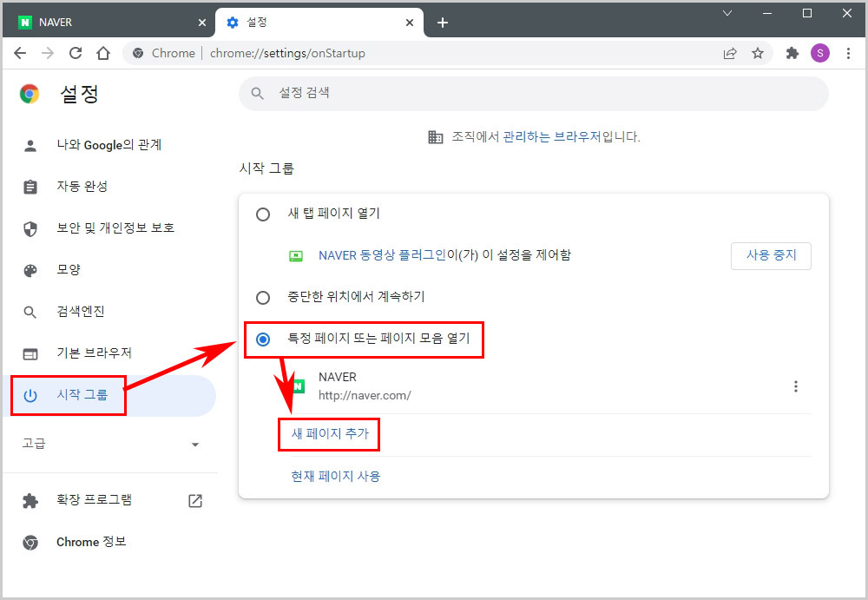The image size is (868, 600).
Task: Open 확장 프로그램 extensions page
Action: [x=109, y=500]
